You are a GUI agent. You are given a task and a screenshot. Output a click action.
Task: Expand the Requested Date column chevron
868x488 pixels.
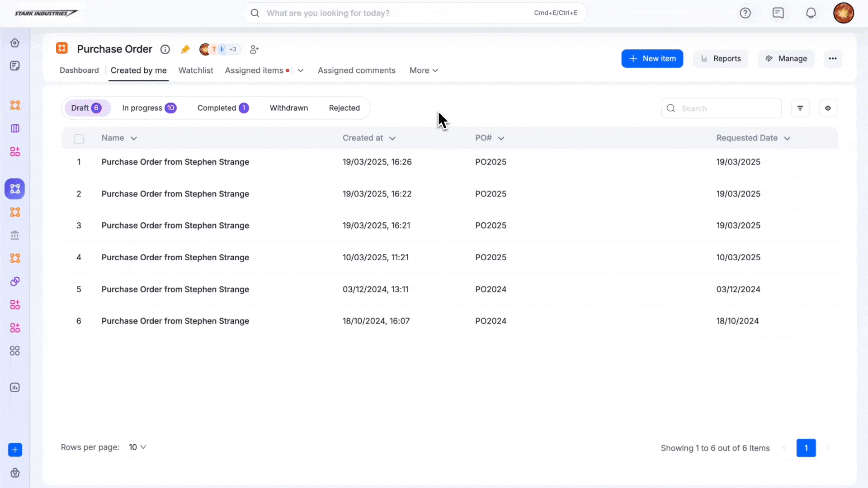pyautogui.click(x=787, y=138)
